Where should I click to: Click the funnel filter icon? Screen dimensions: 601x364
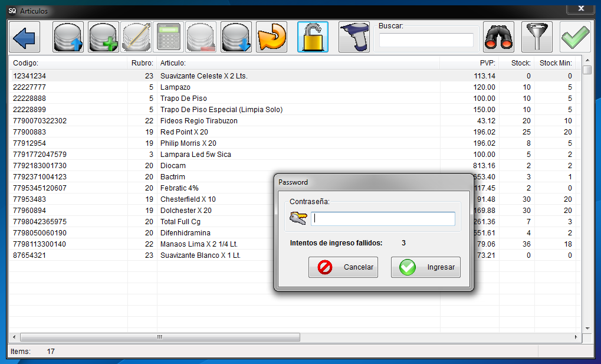coord(537,37)
